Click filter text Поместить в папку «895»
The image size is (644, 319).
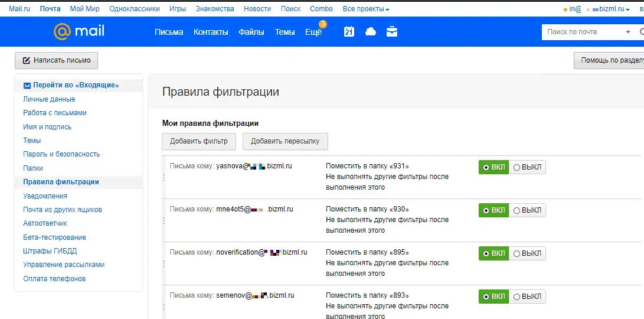[x=368, y=252]
